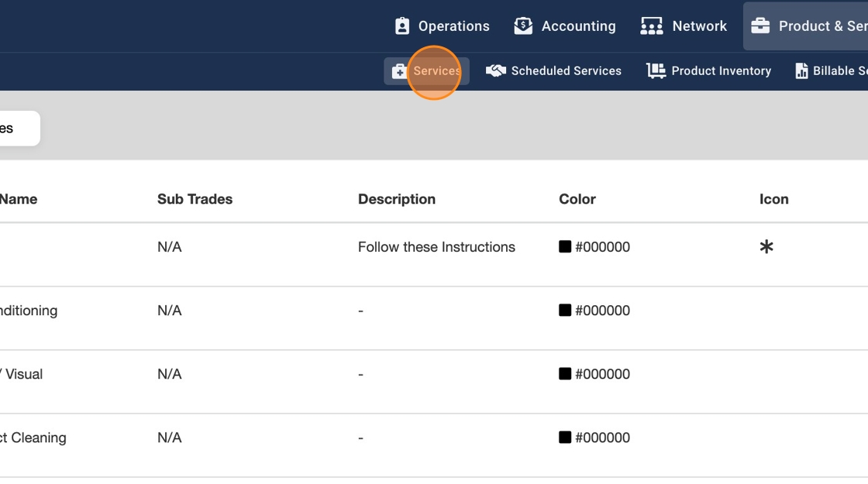Click the Accounting envelope dollar icon
Image resolution: width=868 pixels, height=484 pixels.
(x=523, y=26)
